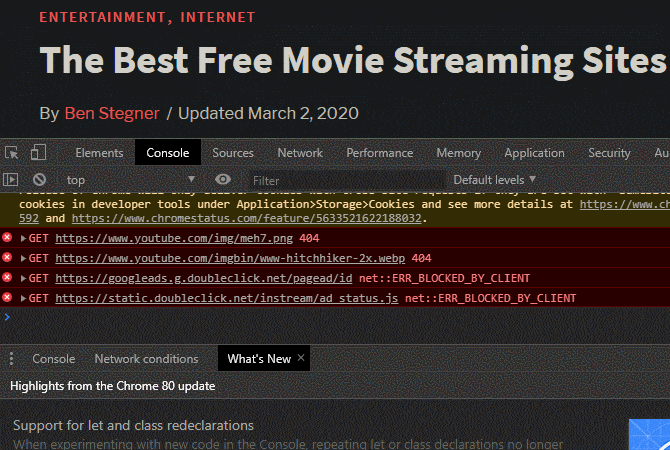This screenshot has height=450, width=670.
Task: Expand the googleads doubleclick pagead error entry
Action: point(24,279)
